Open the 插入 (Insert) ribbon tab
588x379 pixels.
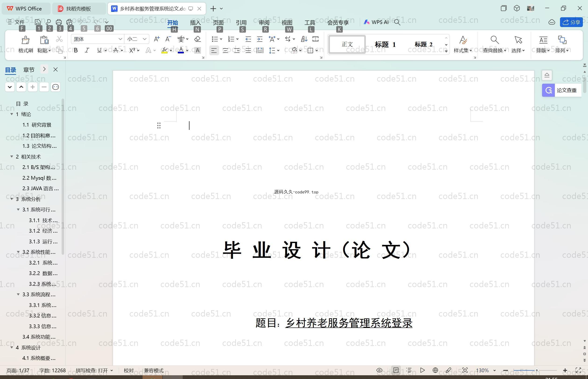point(195,22)
